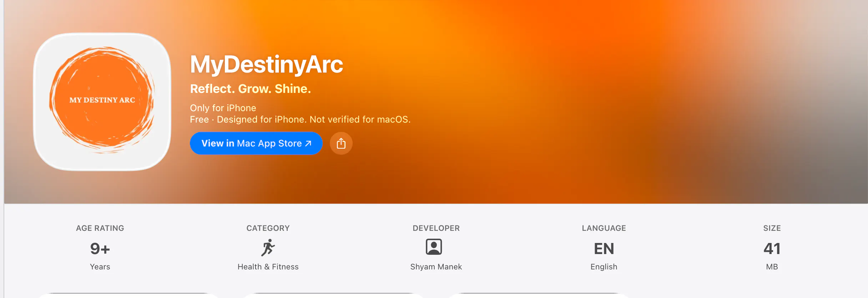Click the 9+ age rating value
This screenshot has height=298, width=868.
100,249
